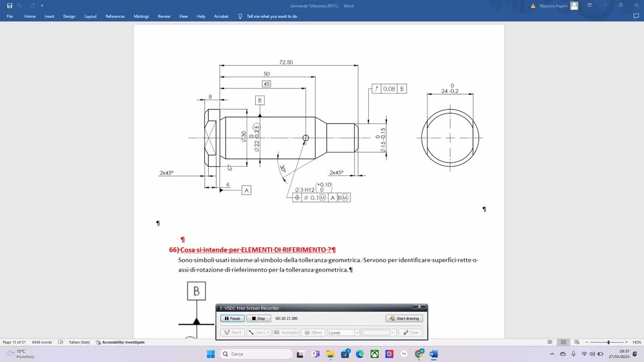Open the Xbox app from the taskbar
644x362 pixels.
[375, 354]
